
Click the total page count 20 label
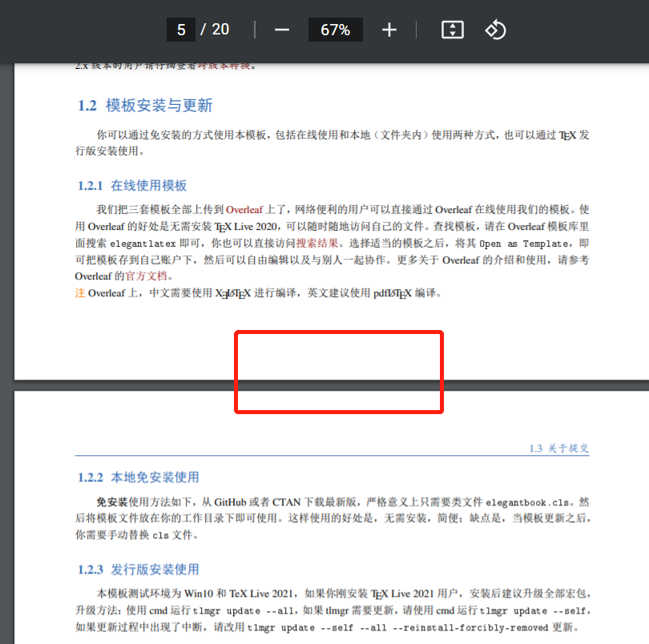pos(220,29)
